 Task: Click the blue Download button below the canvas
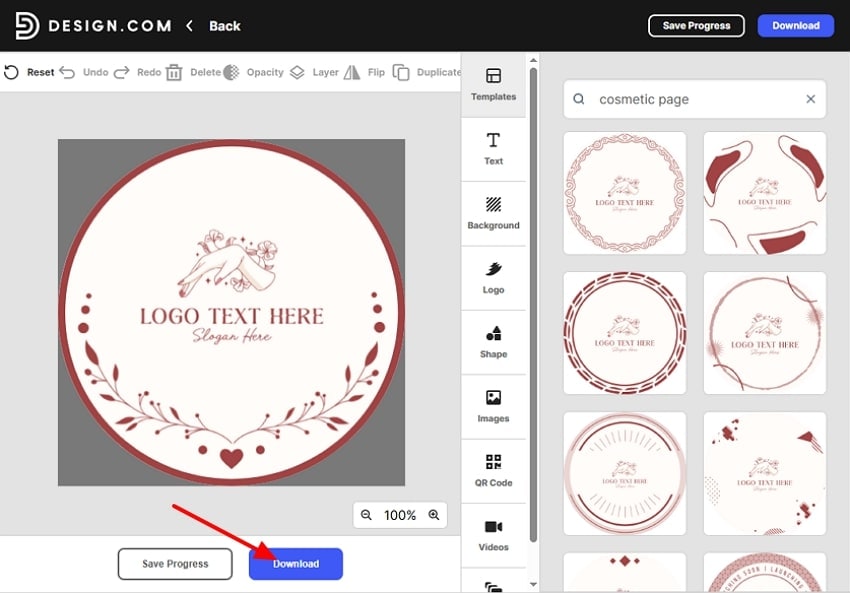point(296,564)
